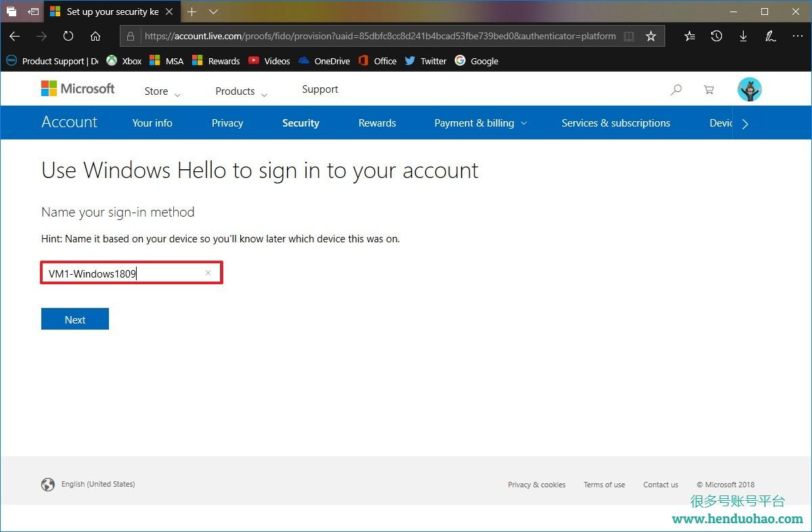
Task: Open browsing history icon
Action: pos(717,37)
